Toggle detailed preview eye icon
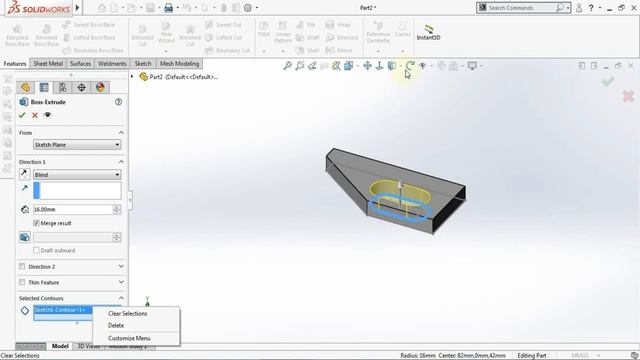Image resolution: width=640 pixels, height=360 pixels. pyautogui.click(x=47, y=115)
